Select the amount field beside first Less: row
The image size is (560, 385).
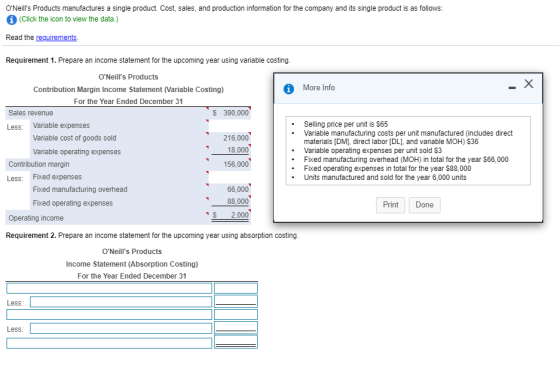(x=236, y=301)
